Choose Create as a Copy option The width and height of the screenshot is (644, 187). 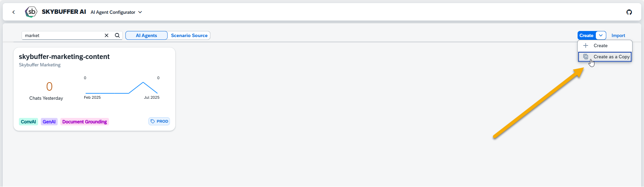611,57
